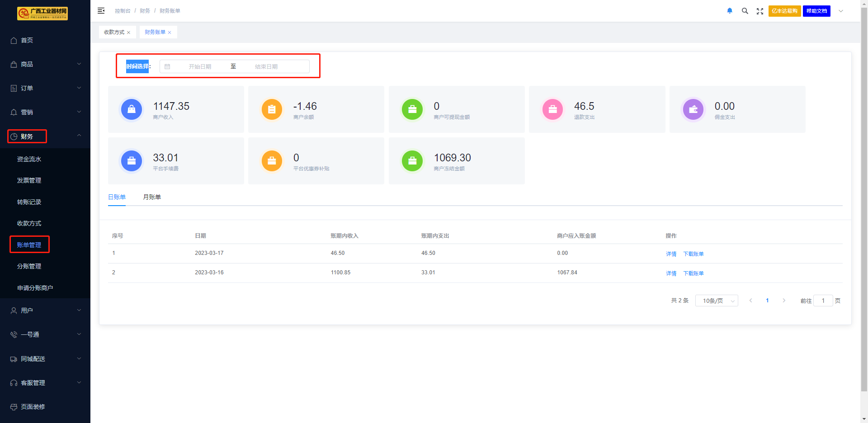
Task: Open the 10条/页 page size dropdown
Action: 717,301
